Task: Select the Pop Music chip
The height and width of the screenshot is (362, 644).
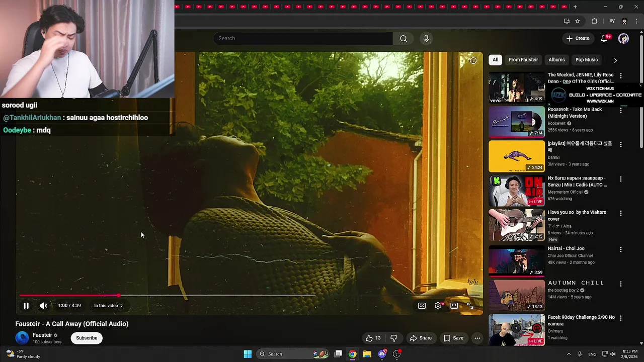Action: coord(587,60)
